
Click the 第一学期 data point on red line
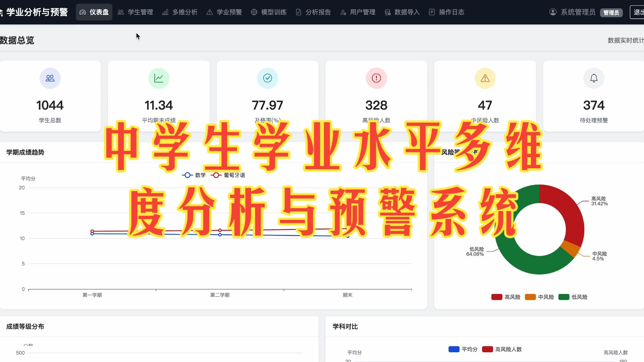point(92,231)
